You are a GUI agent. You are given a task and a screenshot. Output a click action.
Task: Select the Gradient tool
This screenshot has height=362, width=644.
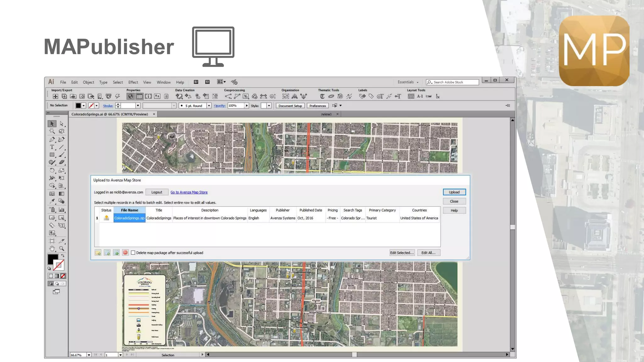click(62, 194)
